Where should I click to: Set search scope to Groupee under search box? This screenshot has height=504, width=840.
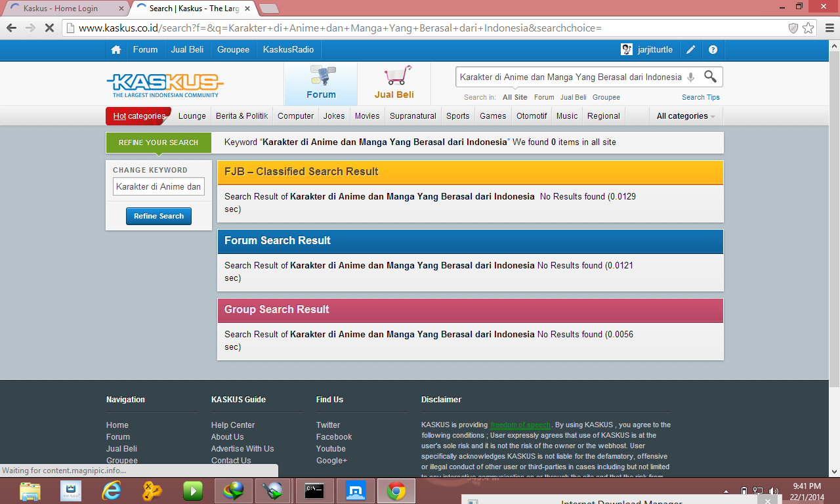coord(606,97)
